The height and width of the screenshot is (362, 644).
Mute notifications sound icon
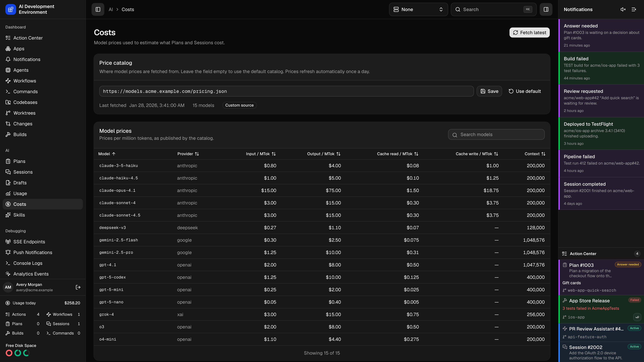tap(623, 9)
